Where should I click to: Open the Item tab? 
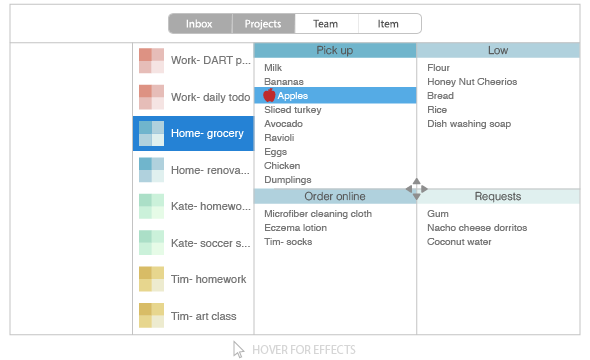[390, 24]
